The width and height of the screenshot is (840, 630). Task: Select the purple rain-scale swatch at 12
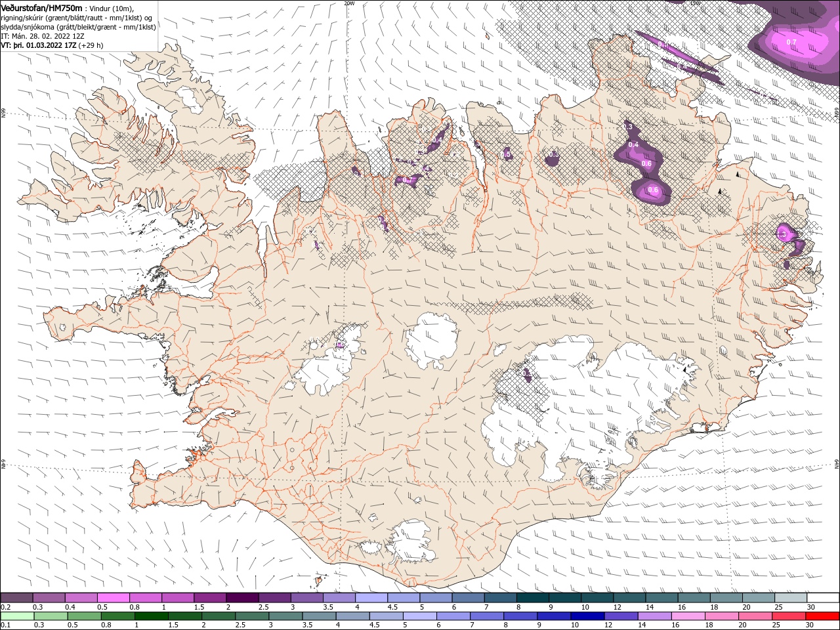(621, 616)
